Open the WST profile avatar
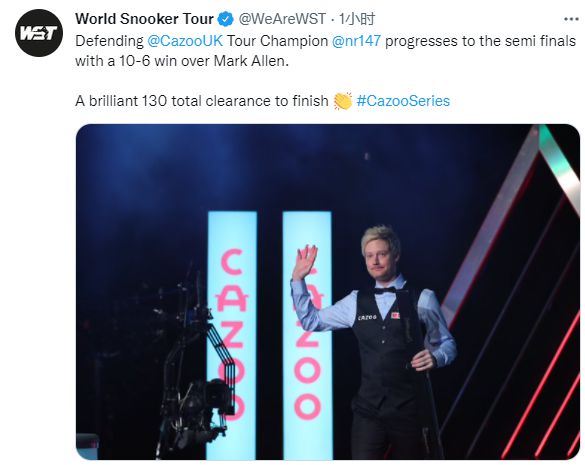The height and width of the screenshot is (465, 585). [39, 33]
